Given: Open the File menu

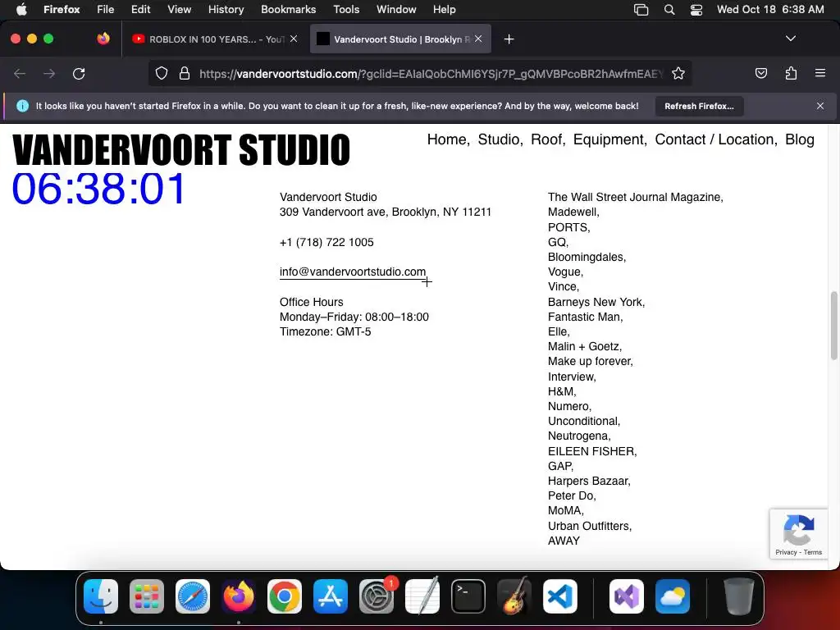Looking at the screenshot, I should 106,9.
